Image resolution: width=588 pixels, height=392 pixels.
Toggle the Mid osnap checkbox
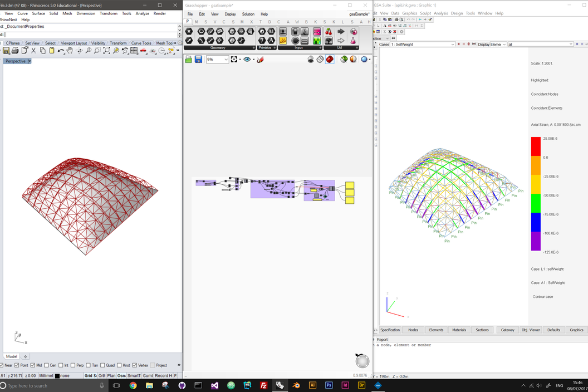[x=33, y=365]
